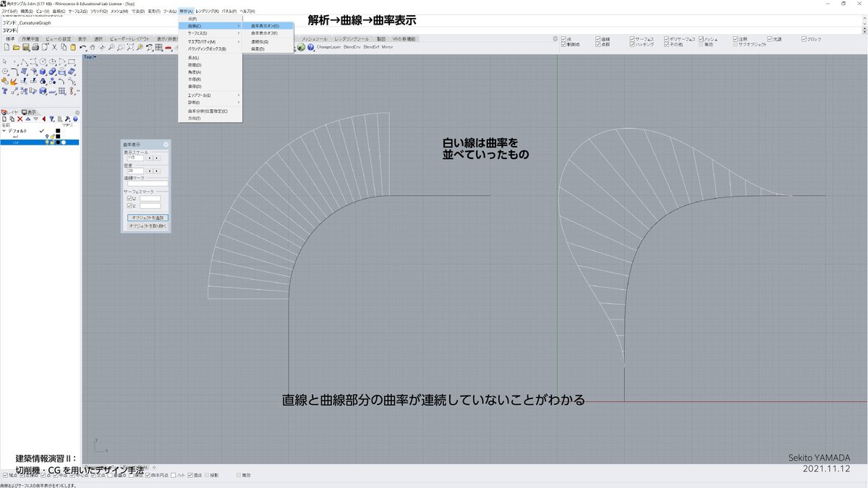Click the black color swatch of sol layer

[x=58, y=137]
